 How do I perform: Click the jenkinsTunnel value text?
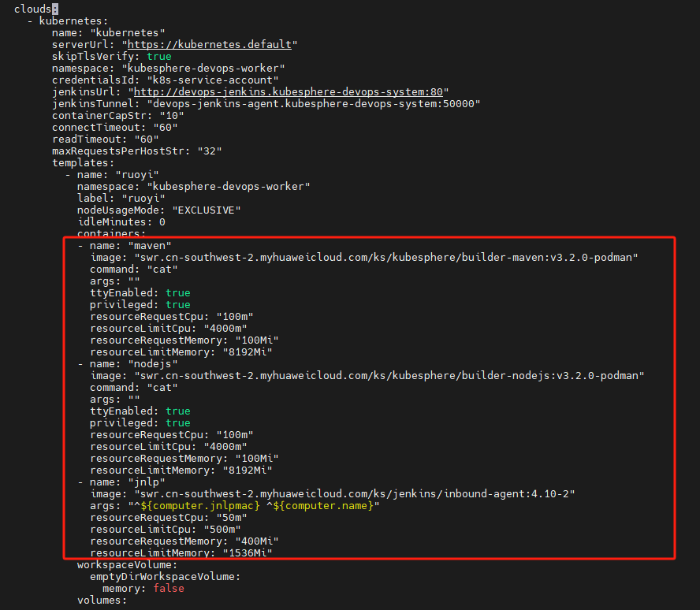314,104
